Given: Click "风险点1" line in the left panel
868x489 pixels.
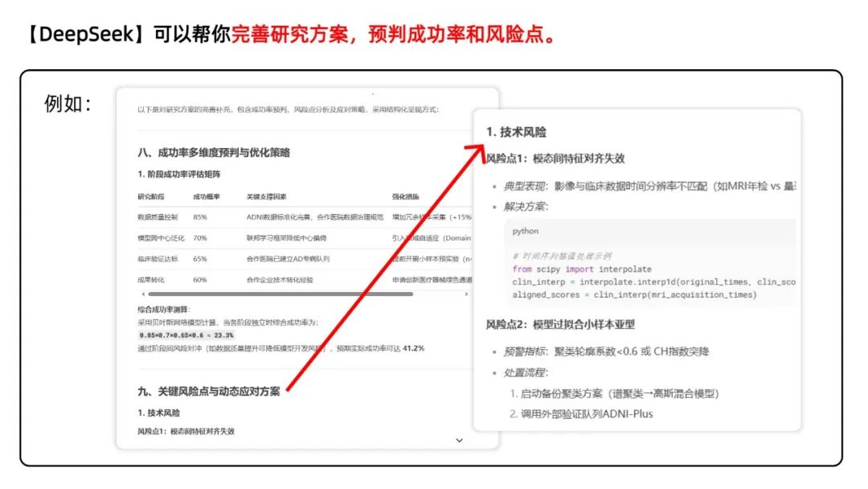Looking at the screenshot, I should point(186,431).
